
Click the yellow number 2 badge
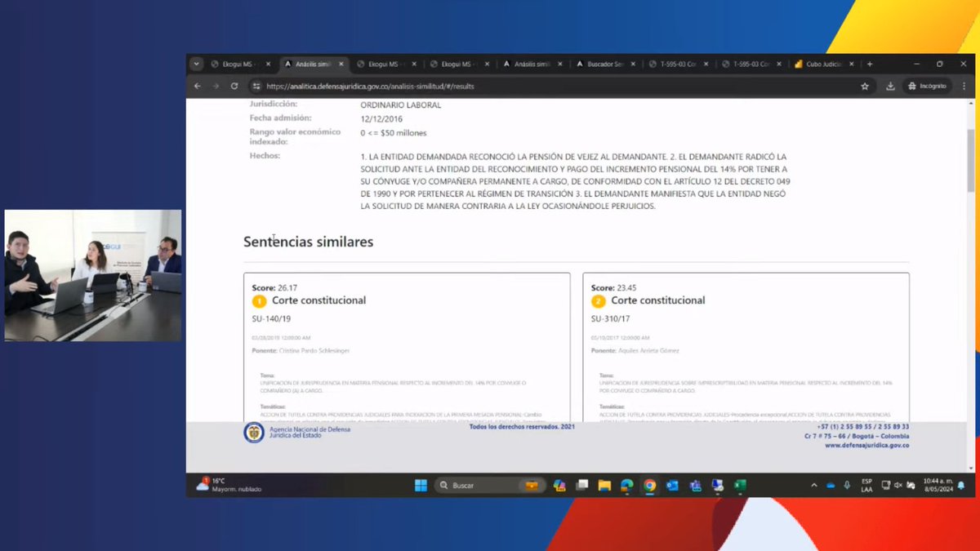[x=598, y=301]
